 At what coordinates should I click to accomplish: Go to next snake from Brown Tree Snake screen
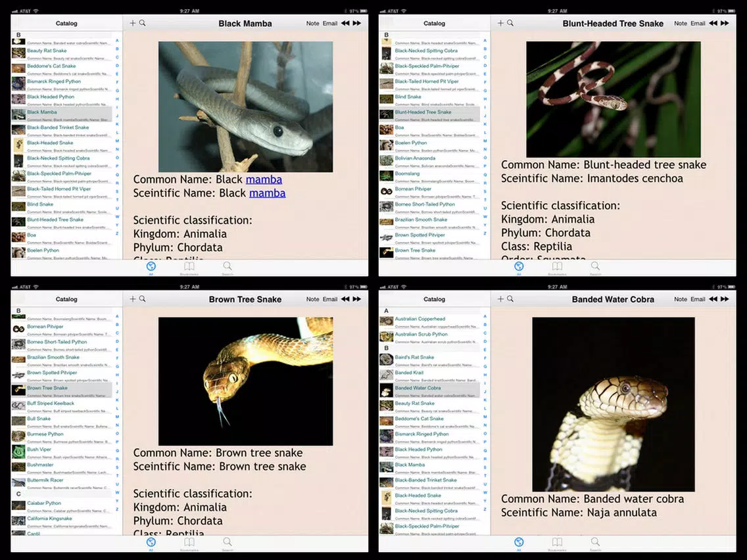(357, 299)
